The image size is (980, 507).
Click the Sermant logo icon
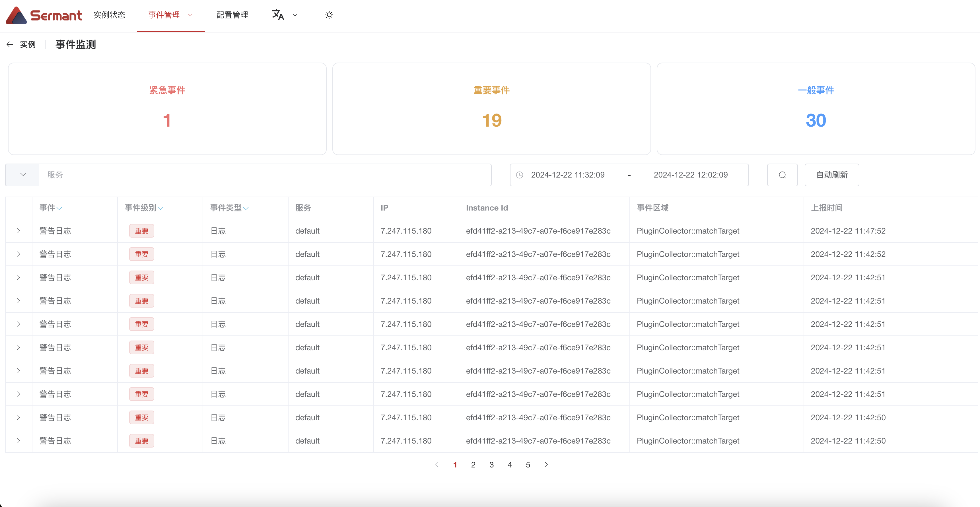tap(16, 15)
